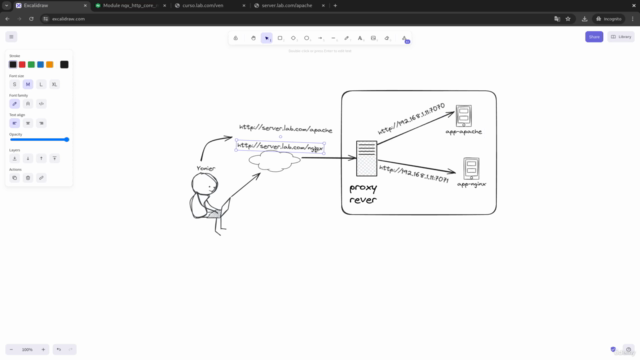Screen dimensions: 640x360
Task: Toggle the canvas lock tool
Action: (x=236, y=38)
